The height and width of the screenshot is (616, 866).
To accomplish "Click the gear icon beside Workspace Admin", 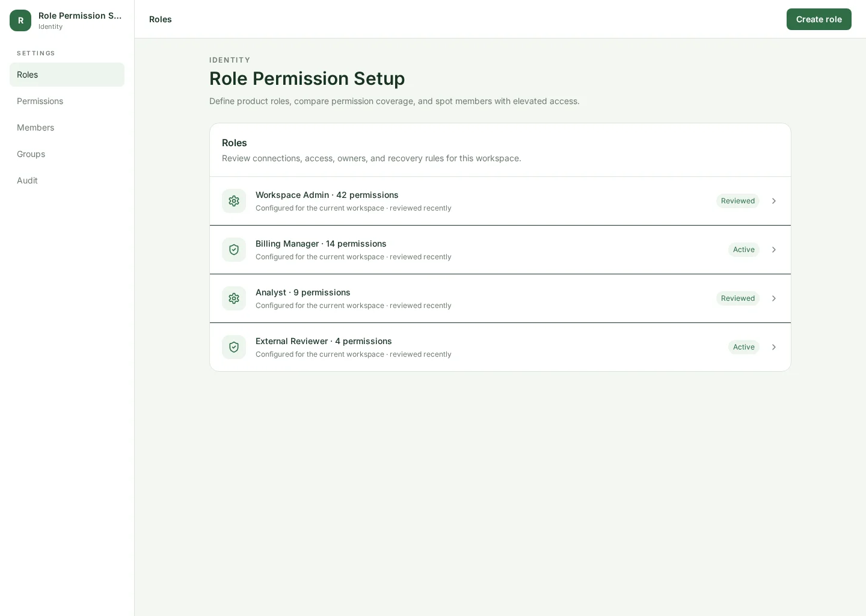I will pos(234,201).
